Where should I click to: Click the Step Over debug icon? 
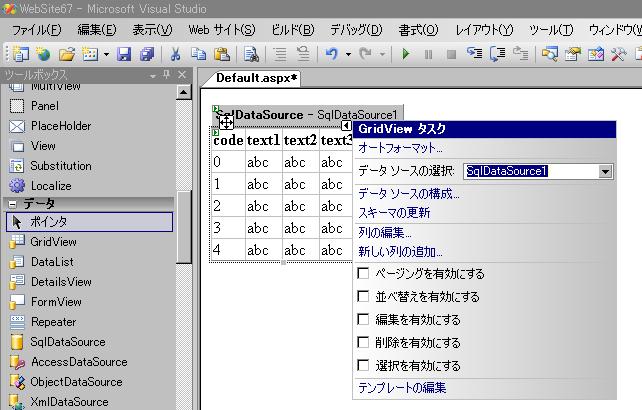tap(497, 54)
